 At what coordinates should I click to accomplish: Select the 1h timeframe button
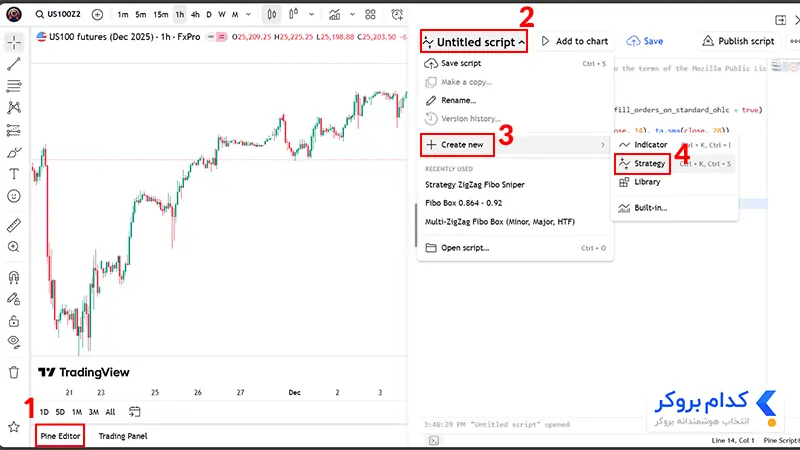[180, 15]
